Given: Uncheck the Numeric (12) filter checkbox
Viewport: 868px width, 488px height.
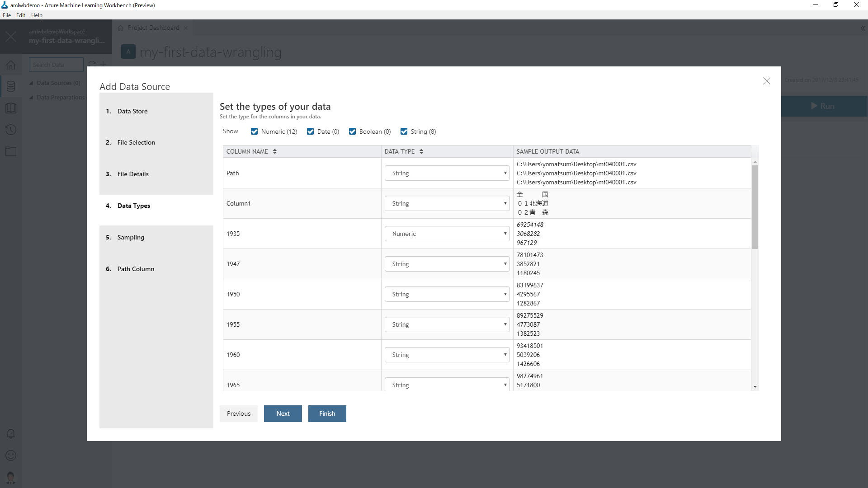Looking at the screenshot, I should coord(255,131).
